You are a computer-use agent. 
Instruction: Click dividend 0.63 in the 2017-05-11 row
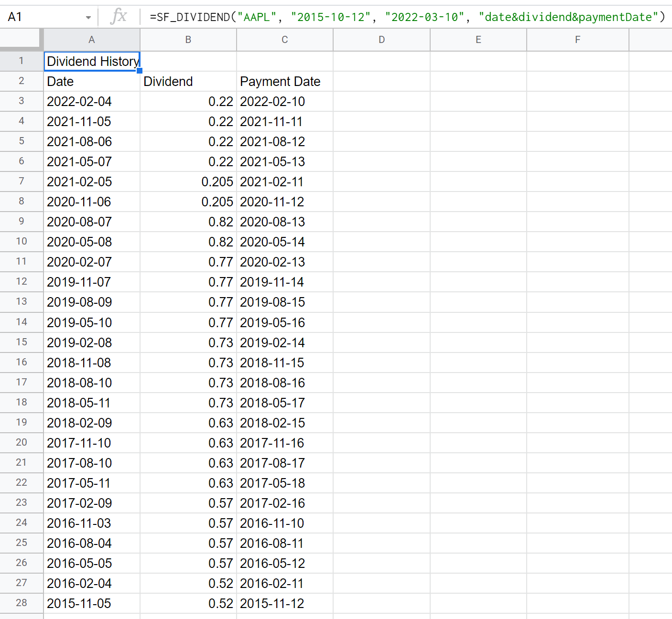[188, 483]
